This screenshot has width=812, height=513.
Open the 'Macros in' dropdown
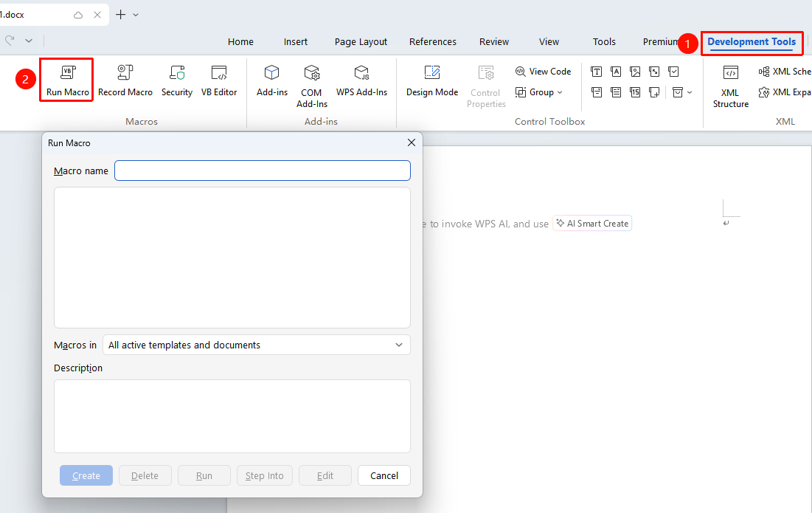pos(257,345)
